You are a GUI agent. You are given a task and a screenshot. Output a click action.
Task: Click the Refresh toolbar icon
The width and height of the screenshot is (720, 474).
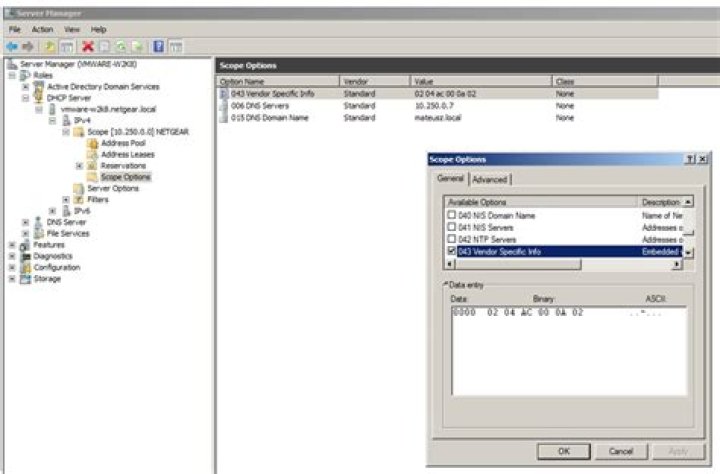[x=121, y=46]
